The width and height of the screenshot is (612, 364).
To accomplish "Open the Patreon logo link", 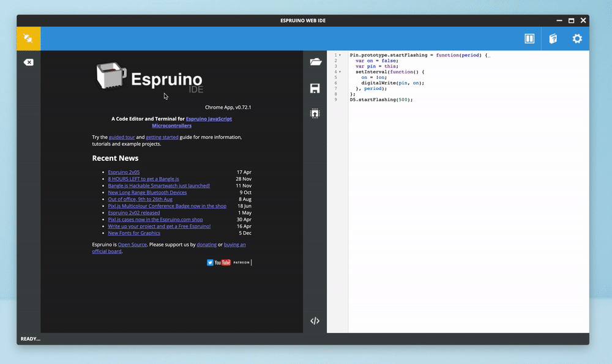I will click(x=241, y=262).
